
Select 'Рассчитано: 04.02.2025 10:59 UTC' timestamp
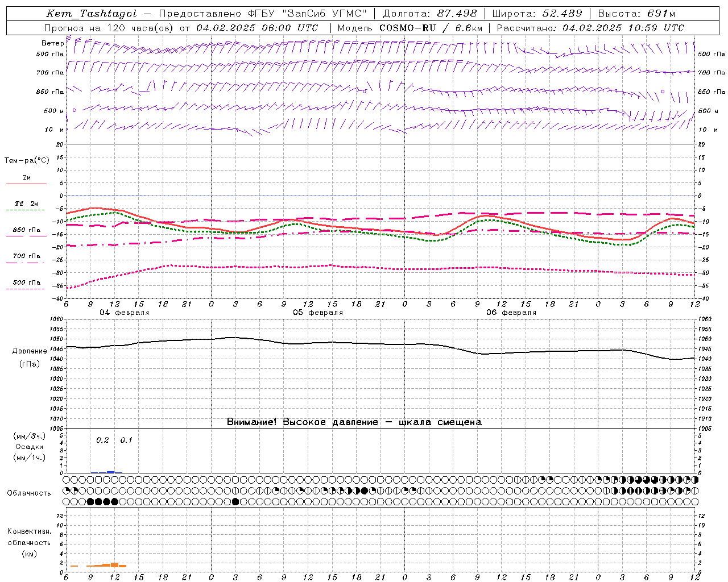pos(590,28)
